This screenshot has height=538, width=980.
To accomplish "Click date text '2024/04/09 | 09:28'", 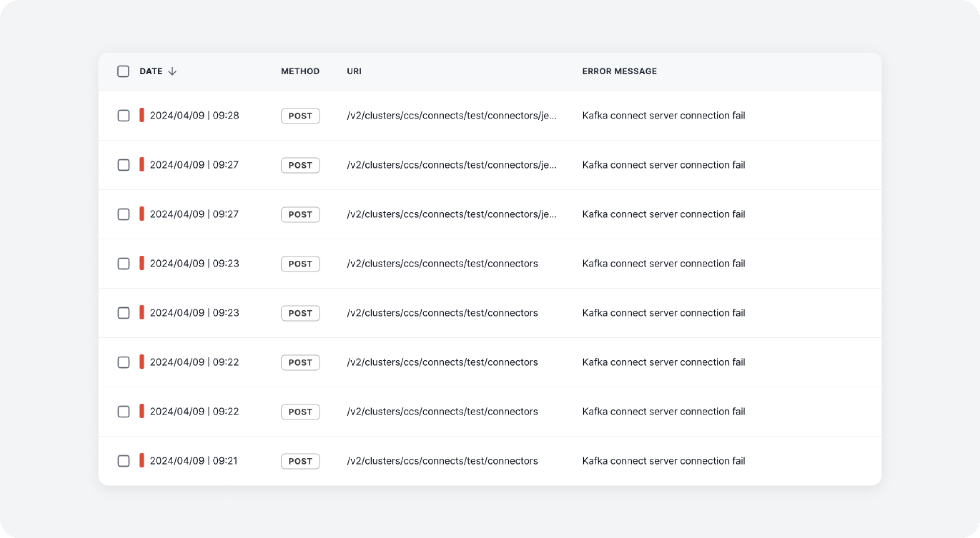I will pyautogui.click(x=194, y=115).
